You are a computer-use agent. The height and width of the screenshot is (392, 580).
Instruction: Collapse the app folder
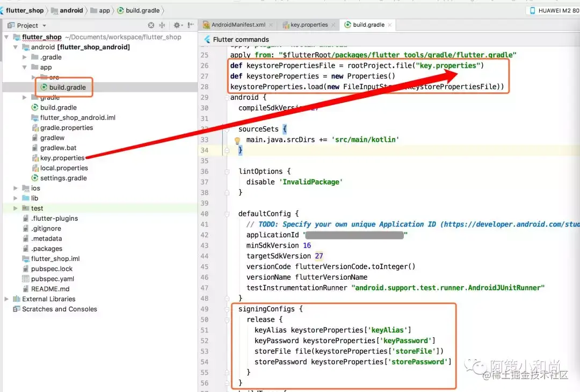(24, 67)
